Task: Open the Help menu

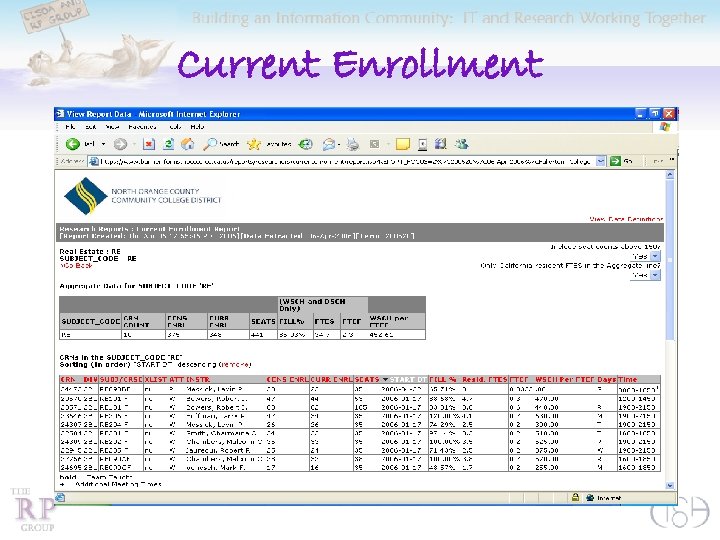Action: tap(197, 127)
